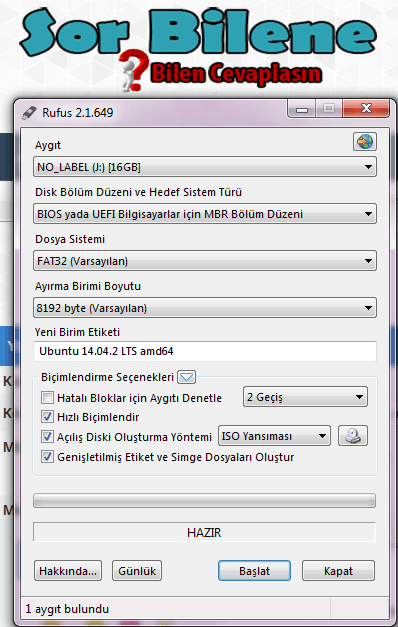398x627 pixels.
Task: Open the 2 Geçiş passes dropdown
Action: click(305, 397)
